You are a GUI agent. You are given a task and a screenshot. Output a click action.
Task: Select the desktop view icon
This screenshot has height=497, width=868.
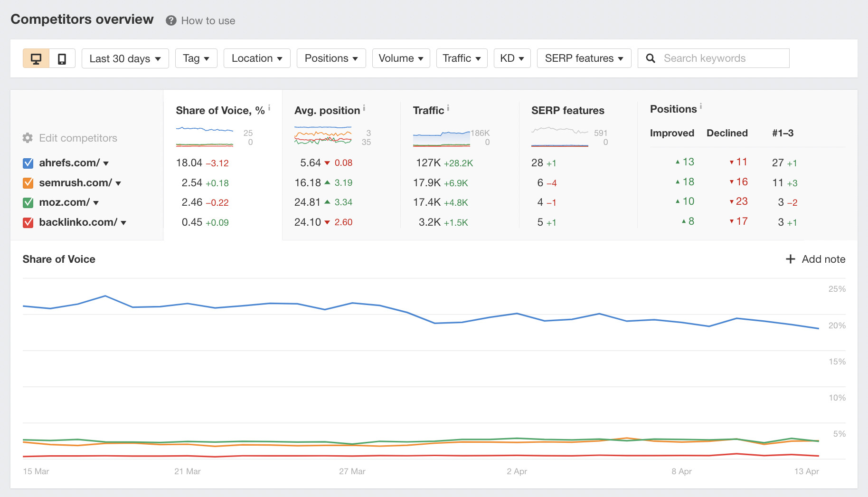pos(36,58)
